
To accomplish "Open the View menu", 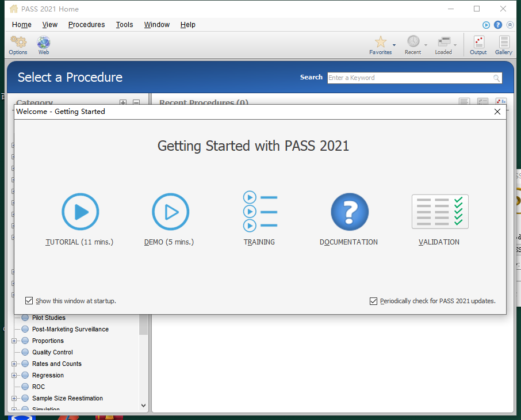I will (50, 25).
